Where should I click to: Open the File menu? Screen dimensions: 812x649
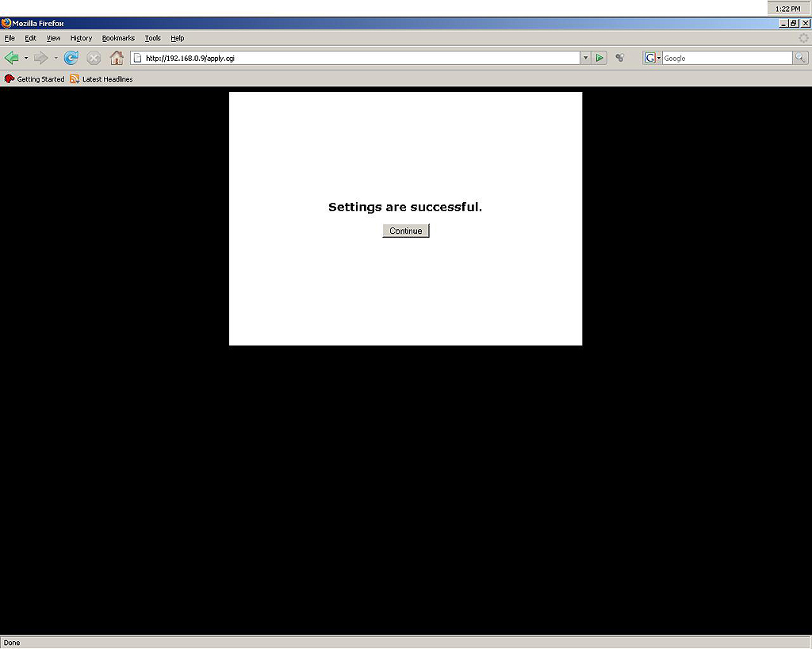(10, 38)
